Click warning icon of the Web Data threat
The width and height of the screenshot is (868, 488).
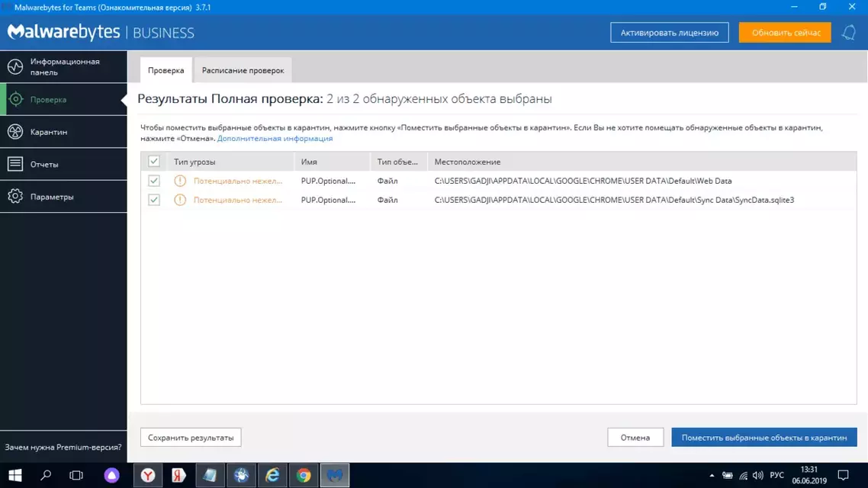tap(180, 181)
